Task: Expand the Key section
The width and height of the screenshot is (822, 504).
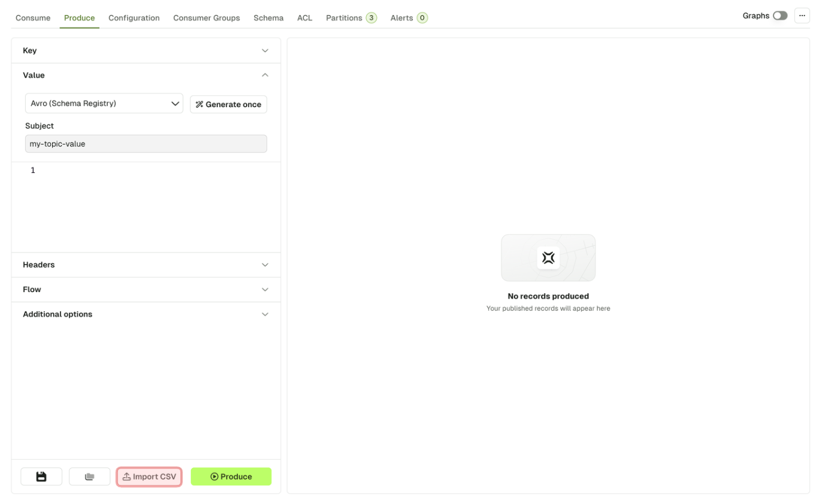Action: [146, 51]
